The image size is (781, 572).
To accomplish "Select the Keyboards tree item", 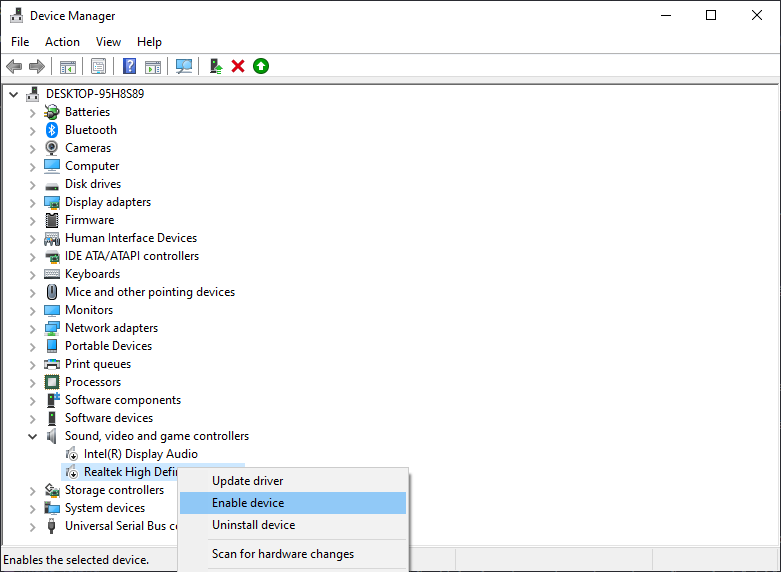I will pyautogui.click(x=92, y=274).
